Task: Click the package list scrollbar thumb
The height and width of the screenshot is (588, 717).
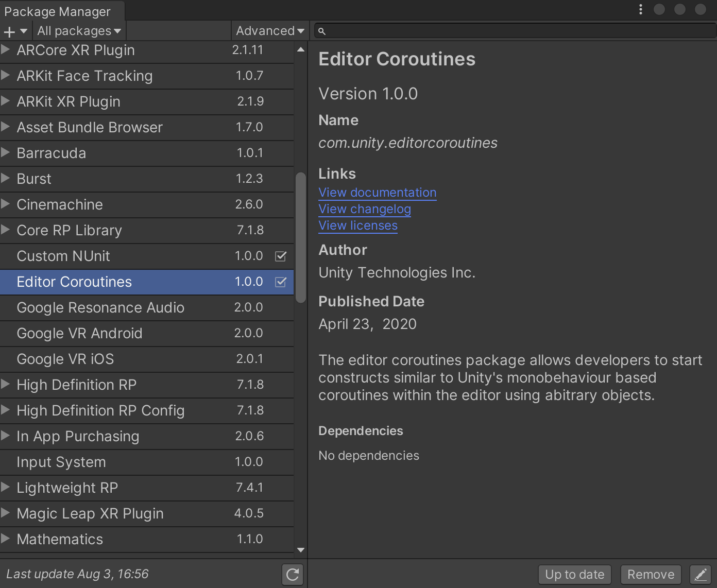Action: click(x=301, y=238)
